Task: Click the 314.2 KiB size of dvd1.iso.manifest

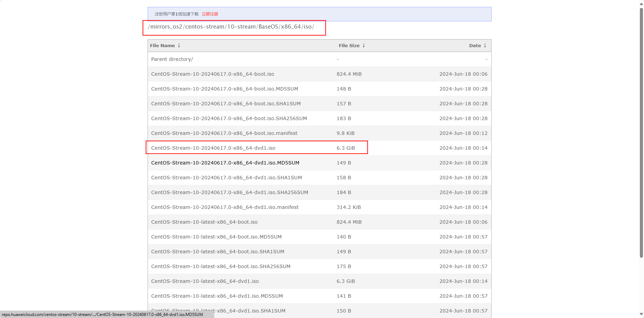Action: coord(349,207)
